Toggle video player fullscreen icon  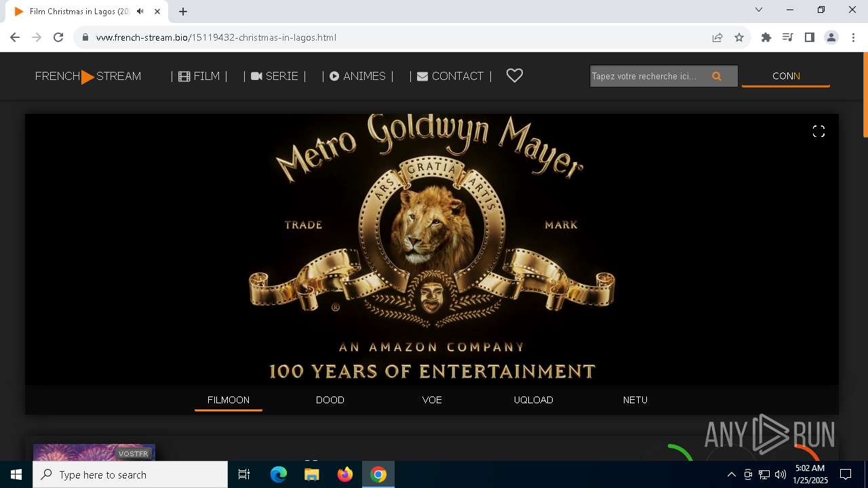coord(818,131)
